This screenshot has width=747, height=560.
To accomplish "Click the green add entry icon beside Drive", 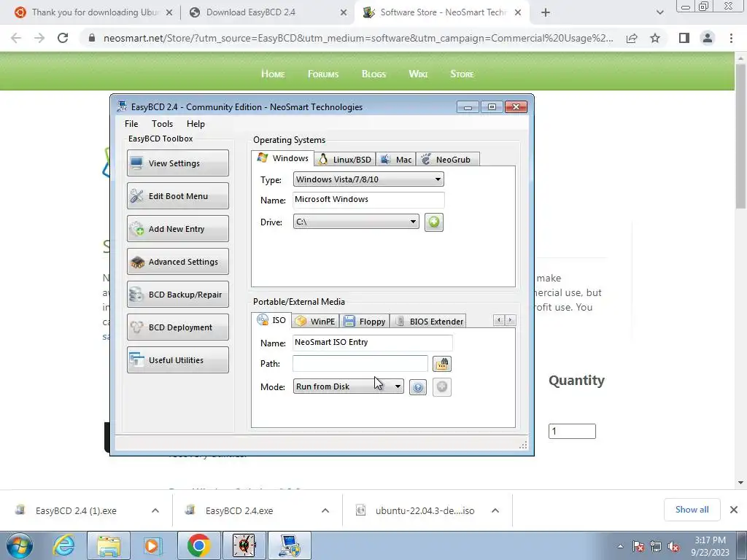I will tap(433, 222).
